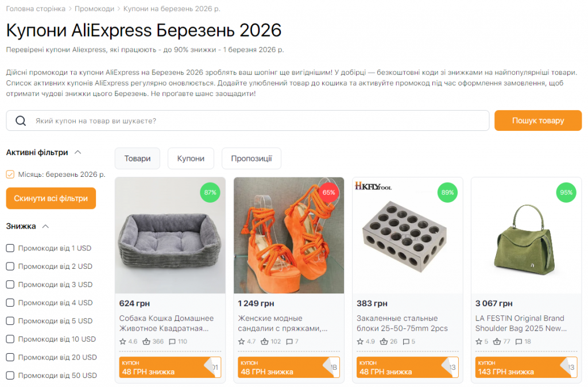Click the basket orders icon showing 366
Screen dimensions: 588x387
[x=145, y=341]
